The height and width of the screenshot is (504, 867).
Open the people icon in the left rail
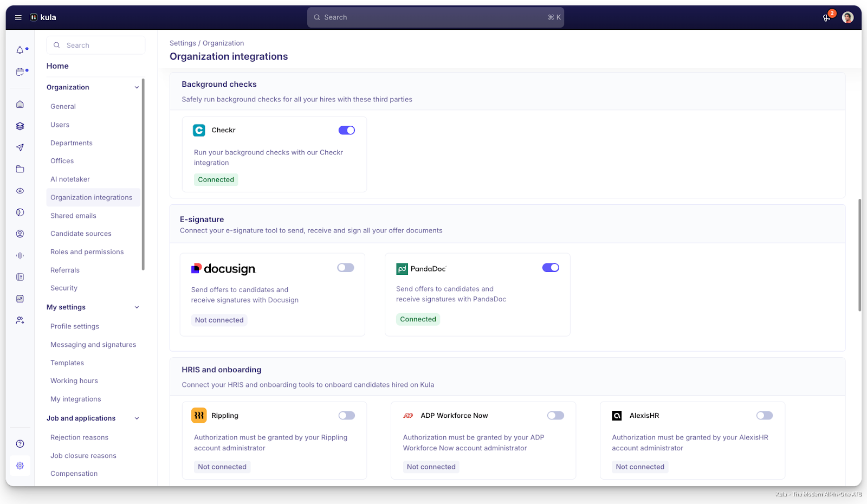(20, 320)
